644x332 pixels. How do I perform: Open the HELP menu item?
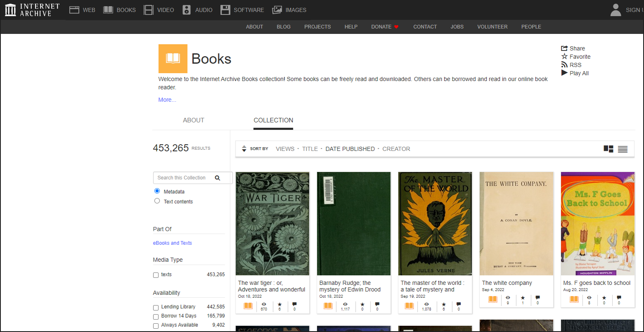tap(351, 27)
